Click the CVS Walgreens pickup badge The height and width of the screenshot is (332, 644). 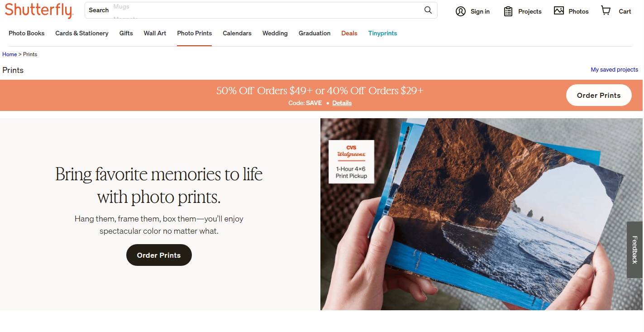pos(351,162)
